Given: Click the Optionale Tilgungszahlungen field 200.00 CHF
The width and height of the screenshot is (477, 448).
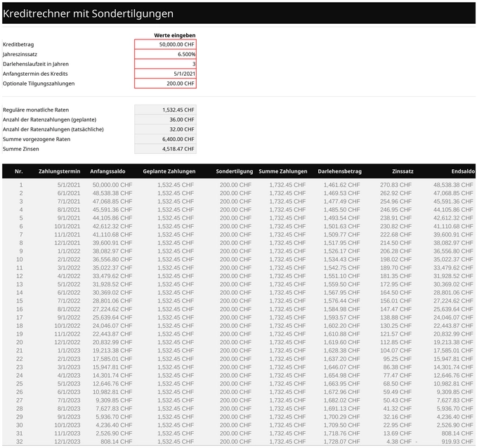Looking at the screenshot, I should pyautogui.click(x=165, y=84).
